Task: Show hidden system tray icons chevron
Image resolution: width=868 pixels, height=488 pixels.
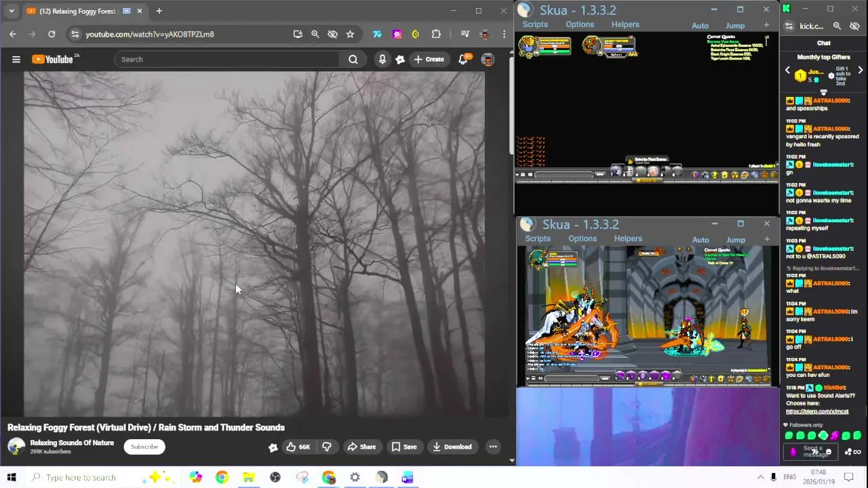Action: click(x=760, y=477)
